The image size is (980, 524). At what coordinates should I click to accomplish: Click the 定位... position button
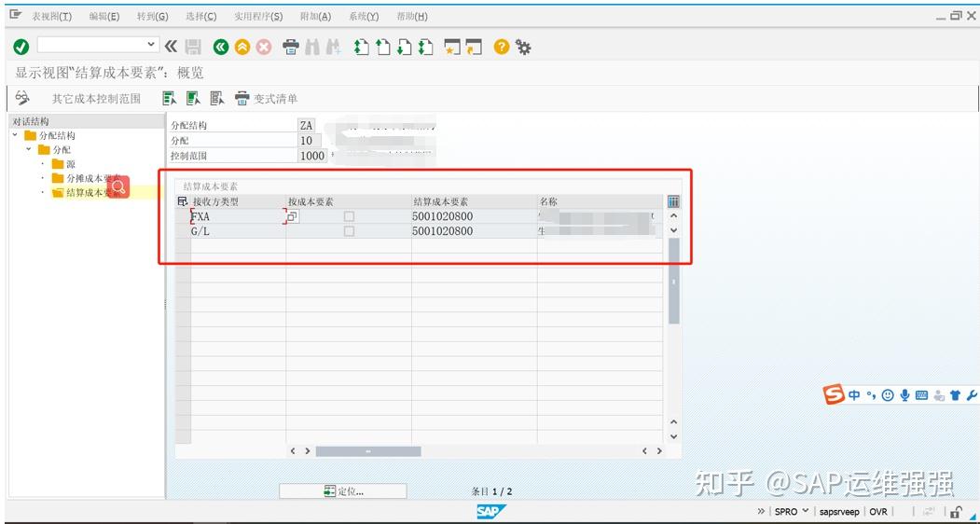tap(343, 491)
